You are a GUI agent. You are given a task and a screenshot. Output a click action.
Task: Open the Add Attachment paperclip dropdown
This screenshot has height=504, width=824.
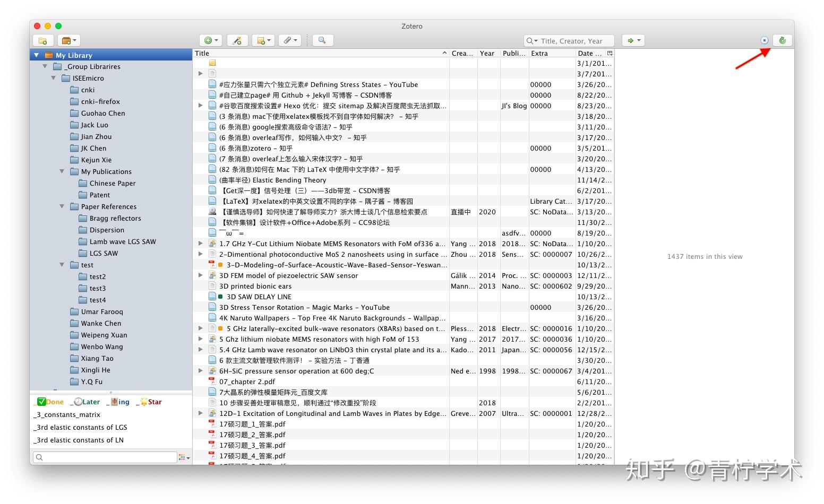click(x=290, y=40)
